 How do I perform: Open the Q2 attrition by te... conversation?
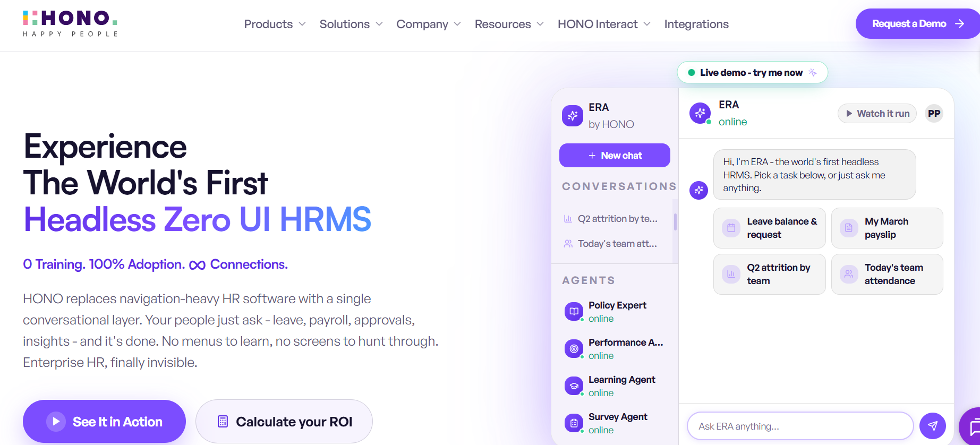pyautogui.click(x=611, y=219)
